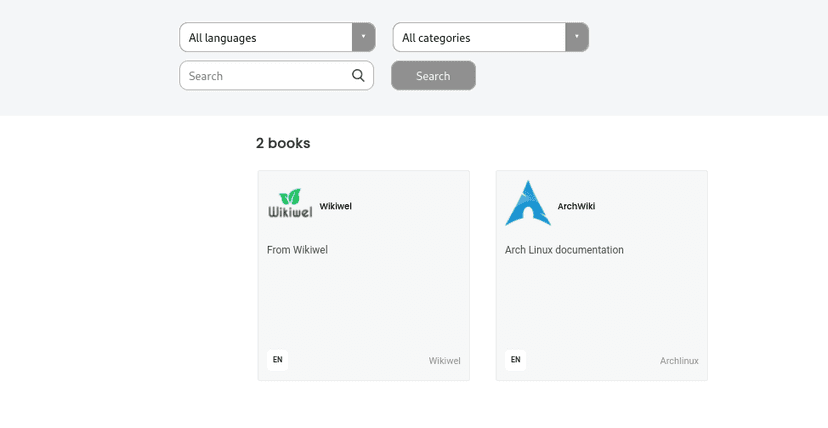Click the magnifying glass icon in search field
The height and width of the screenshot is (428, 828).
[359, 75]
